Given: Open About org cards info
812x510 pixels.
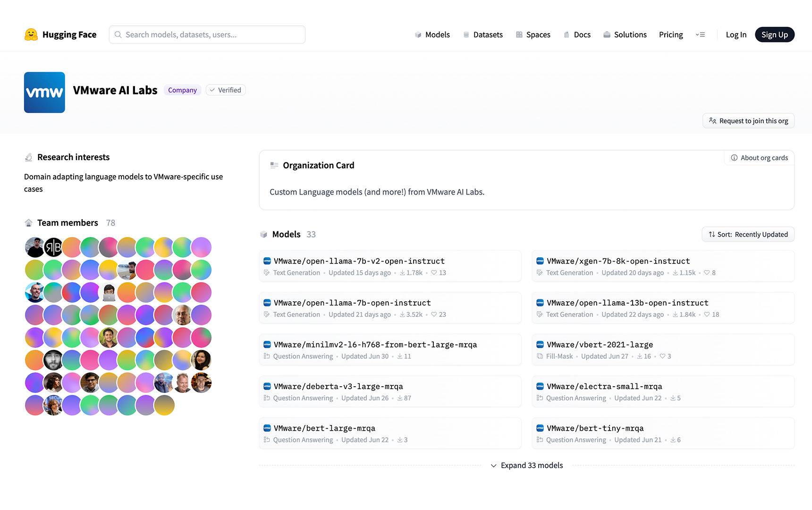Looking at the screenshot, I should point(759,158).
